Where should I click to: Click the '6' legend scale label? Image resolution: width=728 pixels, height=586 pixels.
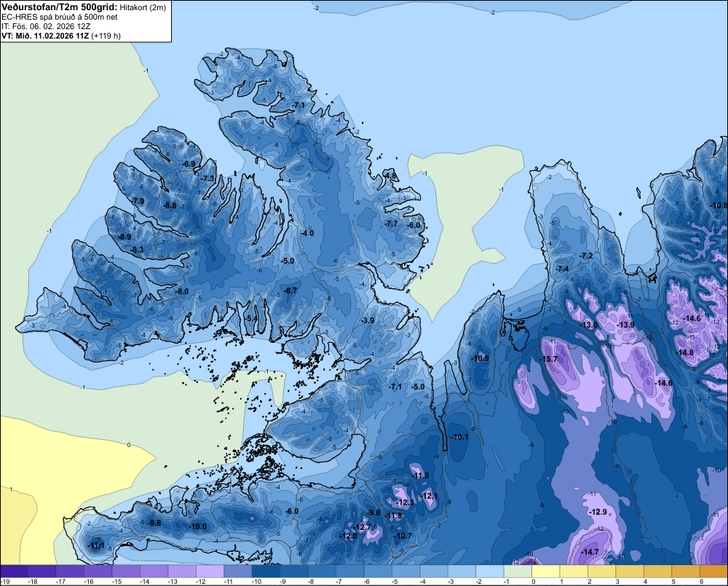701,582
